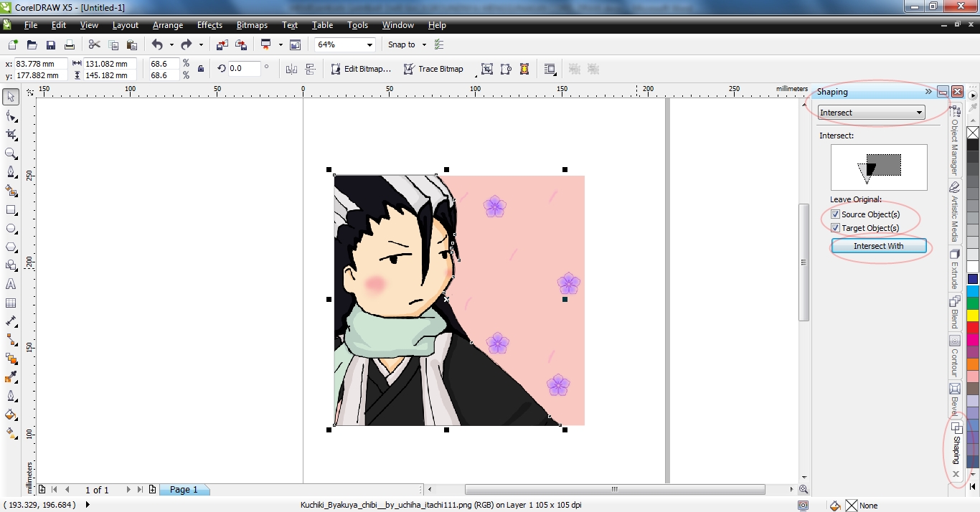Click the Trace Bitmap button

(433, 69)
